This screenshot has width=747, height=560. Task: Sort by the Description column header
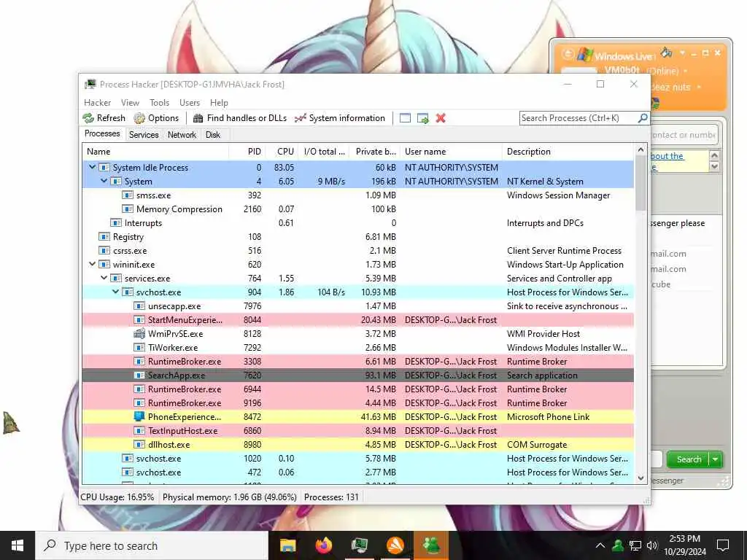tap(568, 152)
